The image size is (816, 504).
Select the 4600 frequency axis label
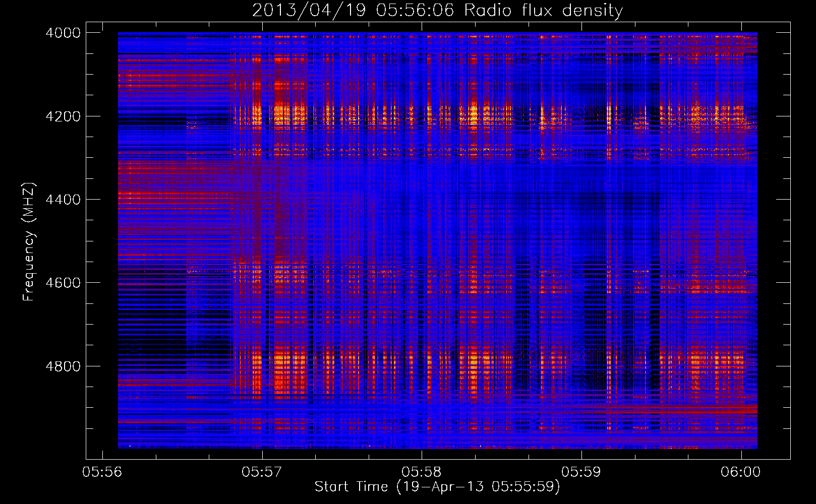click(x=63, y=283)
